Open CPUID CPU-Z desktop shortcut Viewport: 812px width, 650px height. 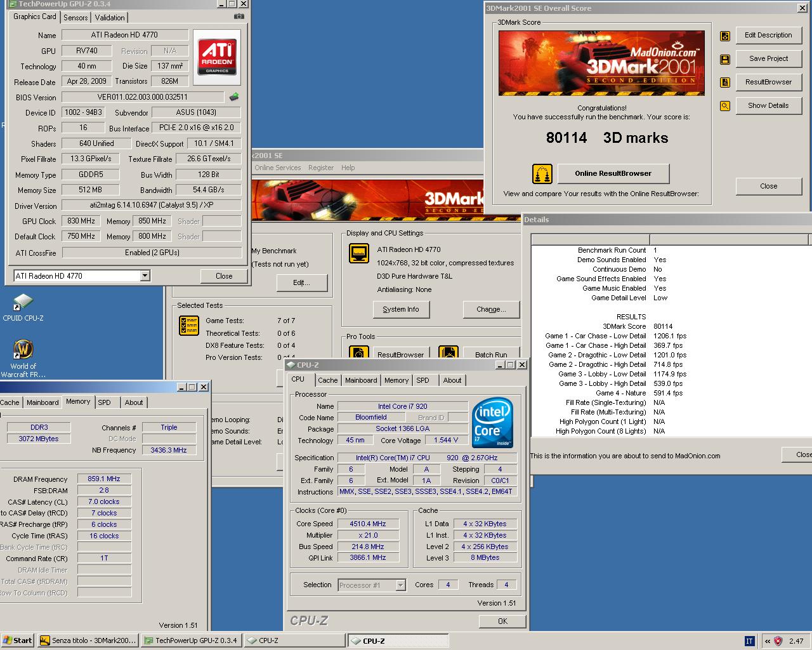click(23, 307)
